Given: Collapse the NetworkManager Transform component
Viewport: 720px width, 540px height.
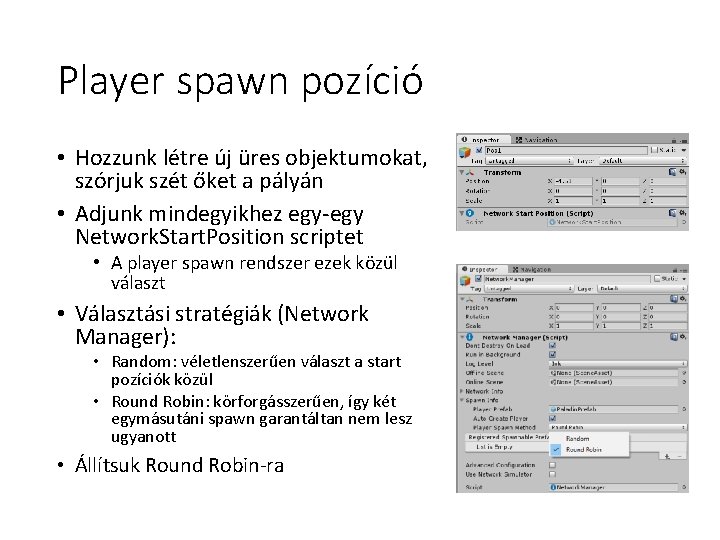Looking at the screenshot, I should click(462, 299).
